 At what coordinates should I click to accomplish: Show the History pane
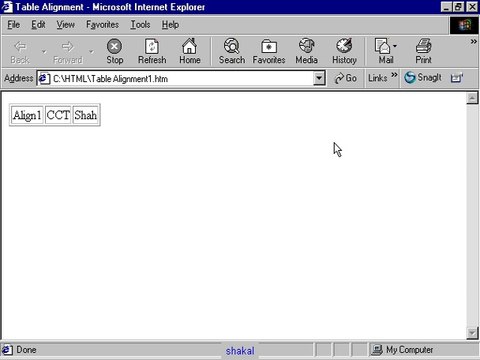click(x=344, y=51)
